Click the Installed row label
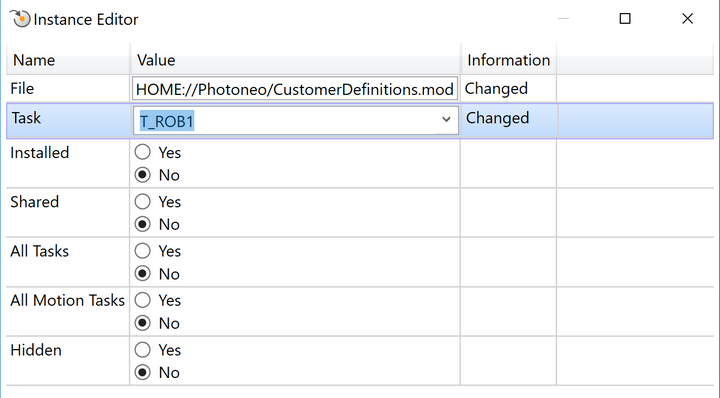Image resolution: width=720 pixels, height=398 pixels. point(39,152)
